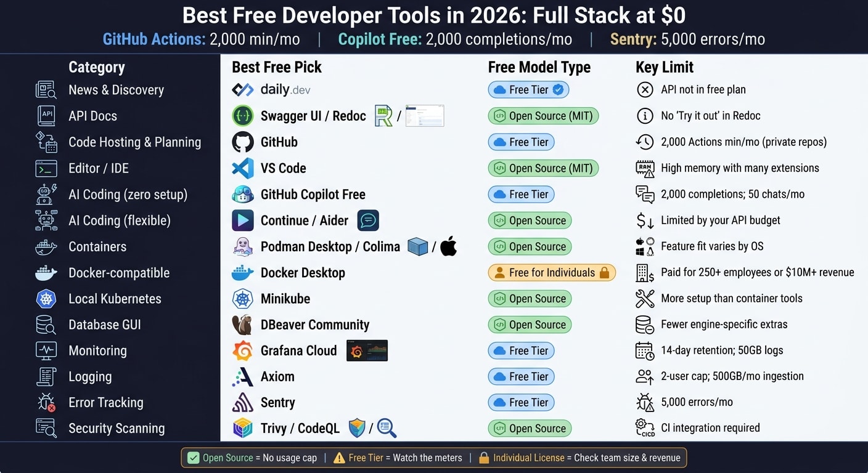Click the Database GUI category icon
The image size is (868, 473).
coord(46,325)
